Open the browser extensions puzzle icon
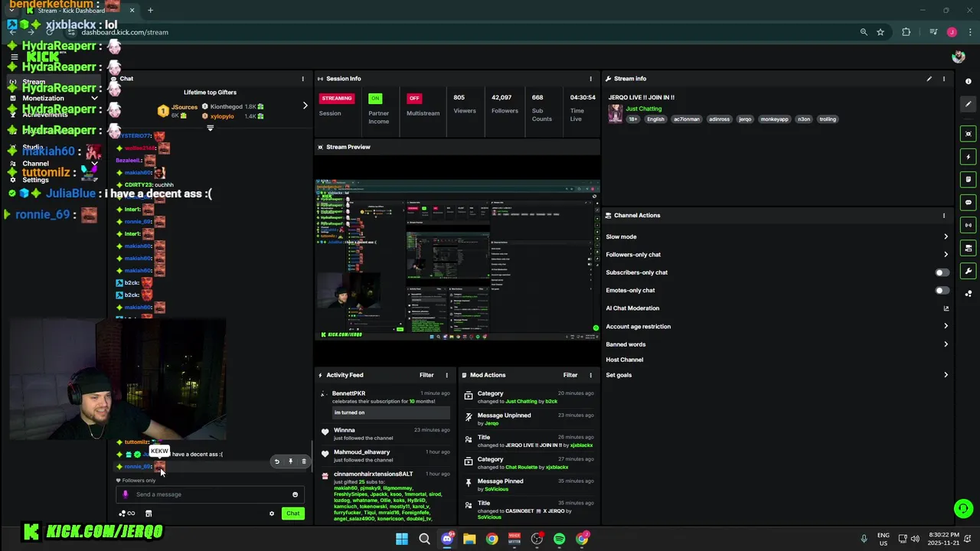Viewport: 980px width, 551px height. click(x=906, y=32)
